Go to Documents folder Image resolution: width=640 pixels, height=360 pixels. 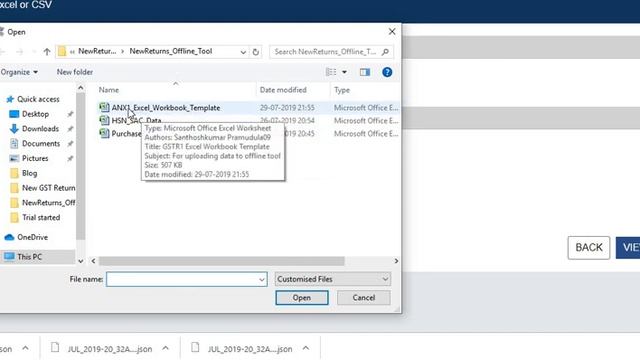coord(41,143)
